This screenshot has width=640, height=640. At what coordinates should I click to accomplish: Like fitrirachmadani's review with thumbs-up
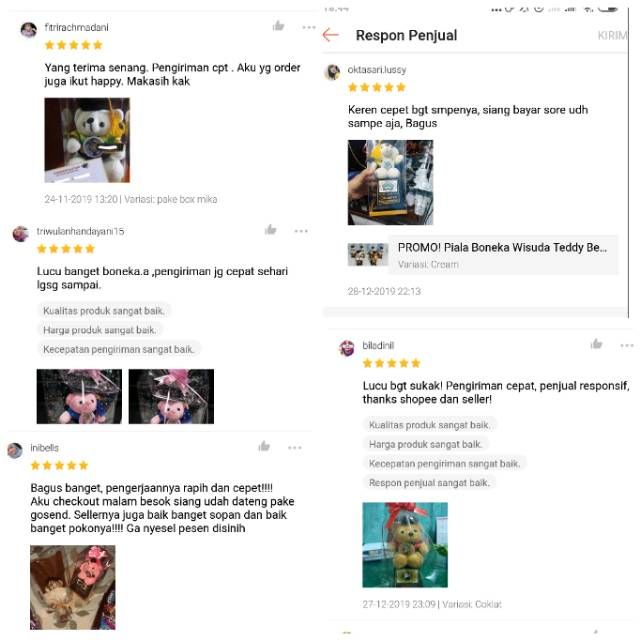coord(278,26)
